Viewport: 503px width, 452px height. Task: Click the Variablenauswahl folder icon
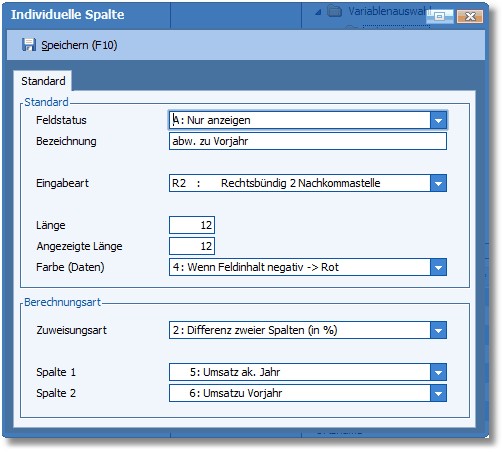334,12
